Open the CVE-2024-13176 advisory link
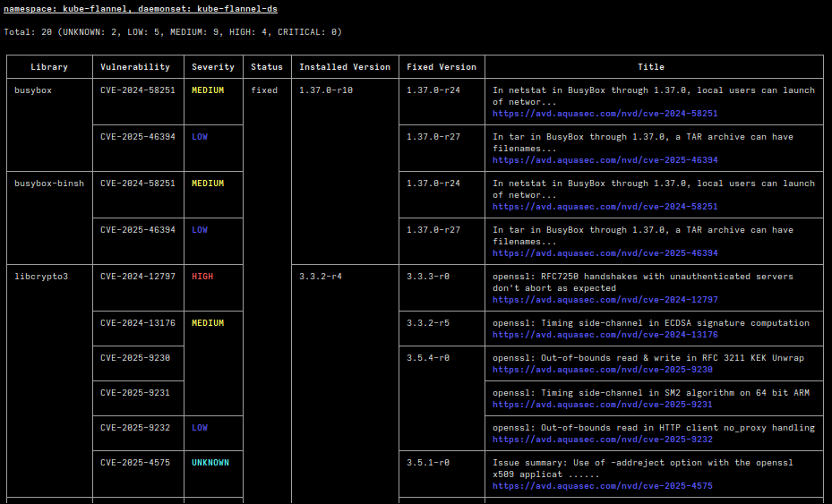The width and height of the screenshot is (832, 504). pos(605,335)
